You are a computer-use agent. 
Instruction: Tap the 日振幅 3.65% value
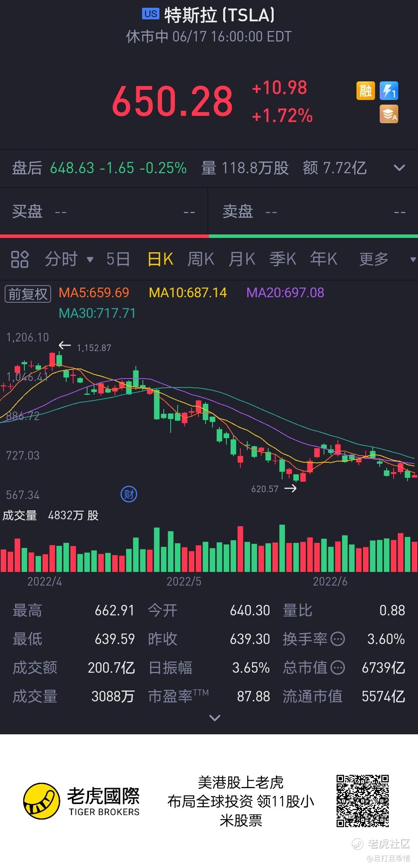pos(251,668)
